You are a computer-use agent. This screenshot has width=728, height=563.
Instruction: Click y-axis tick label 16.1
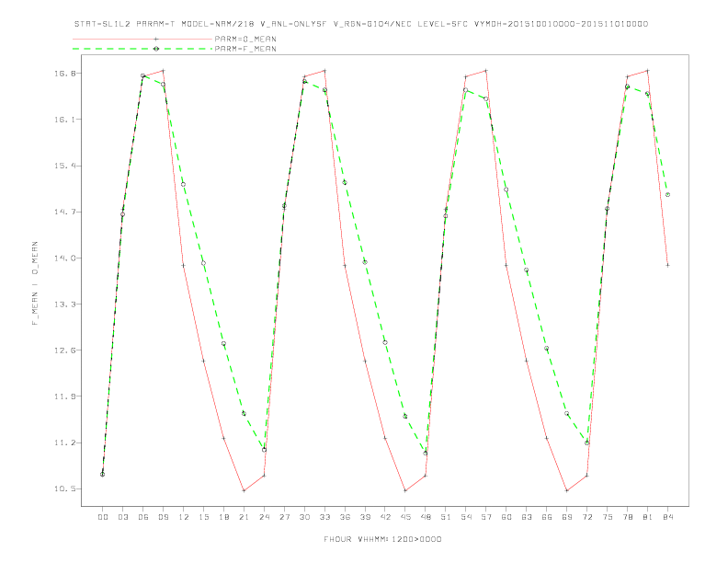click(63, 120)
